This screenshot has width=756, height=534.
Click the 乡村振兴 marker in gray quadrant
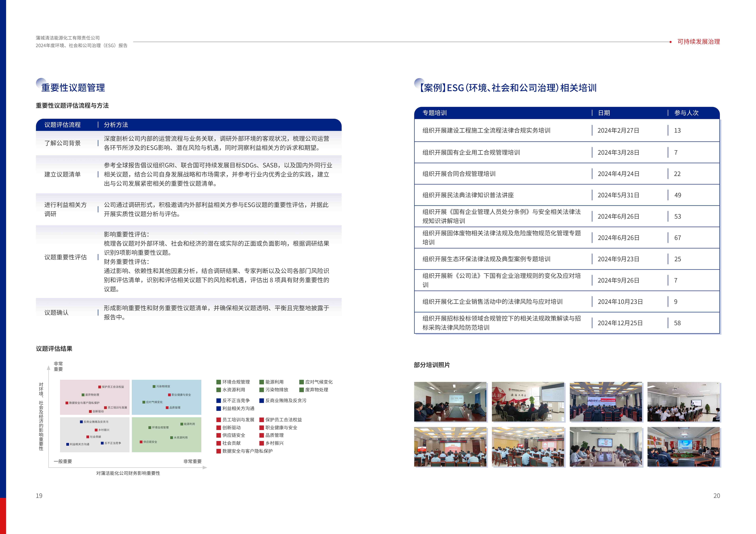click(96, 430)
